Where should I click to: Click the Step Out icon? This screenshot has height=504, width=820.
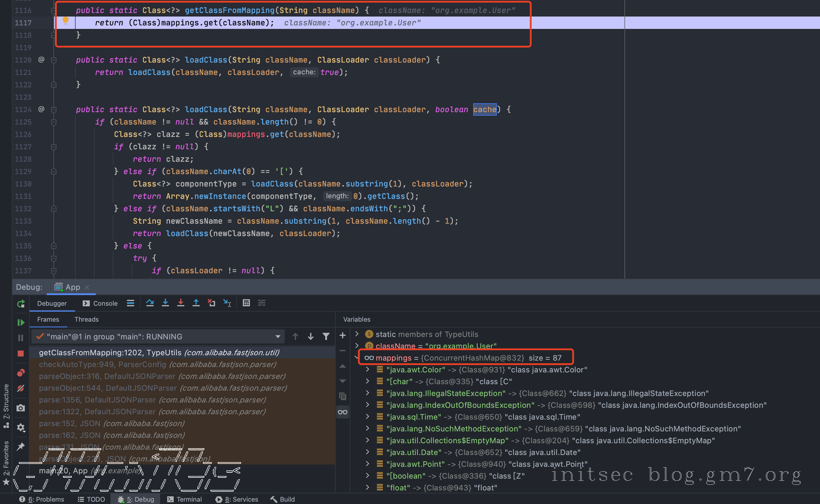tap(196, 303)
